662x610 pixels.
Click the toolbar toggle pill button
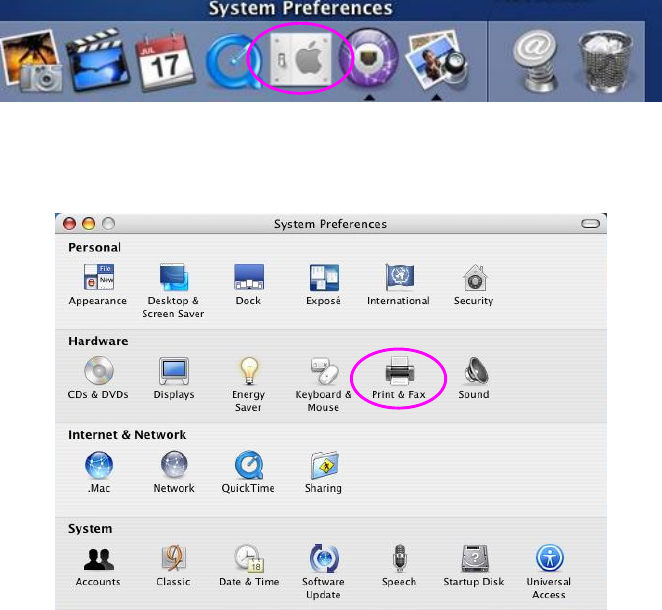[x=590, y=223]
